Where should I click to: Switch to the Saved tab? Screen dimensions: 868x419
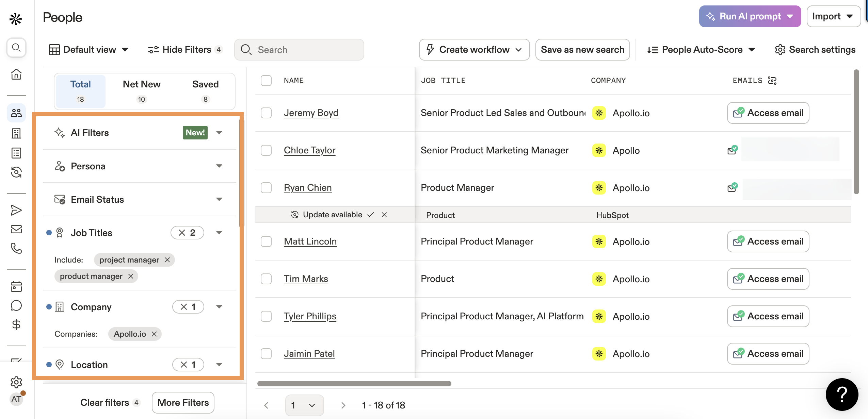pyautogui.click(x=205, y=91)
